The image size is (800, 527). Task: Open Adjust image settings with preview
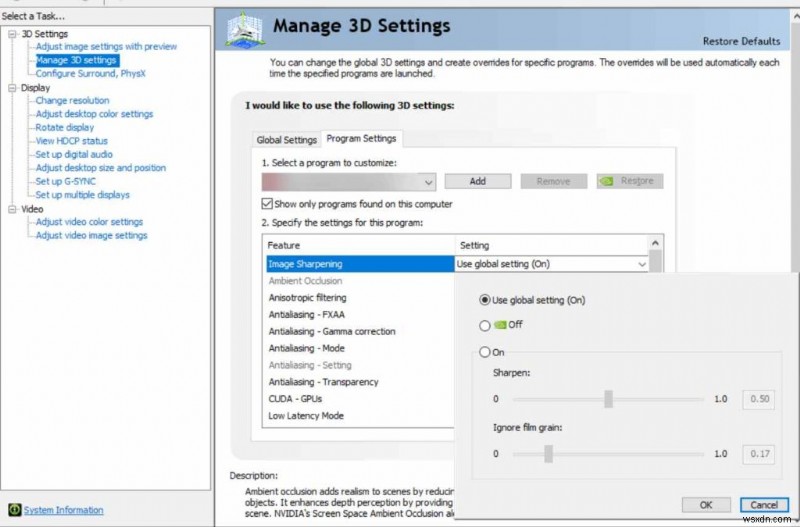(106, 46)
